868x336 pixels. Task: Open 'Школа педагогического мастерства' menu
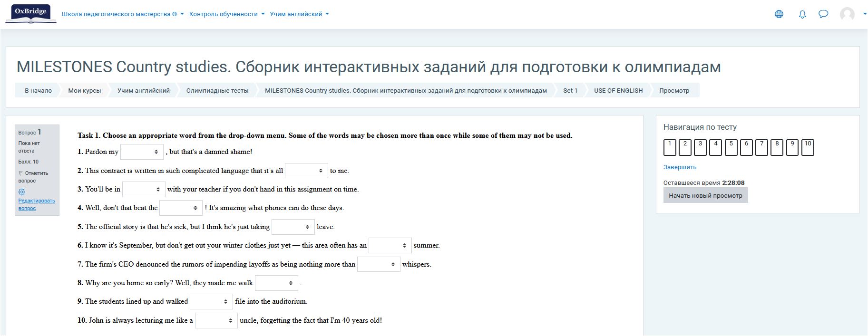click(123, 14)
